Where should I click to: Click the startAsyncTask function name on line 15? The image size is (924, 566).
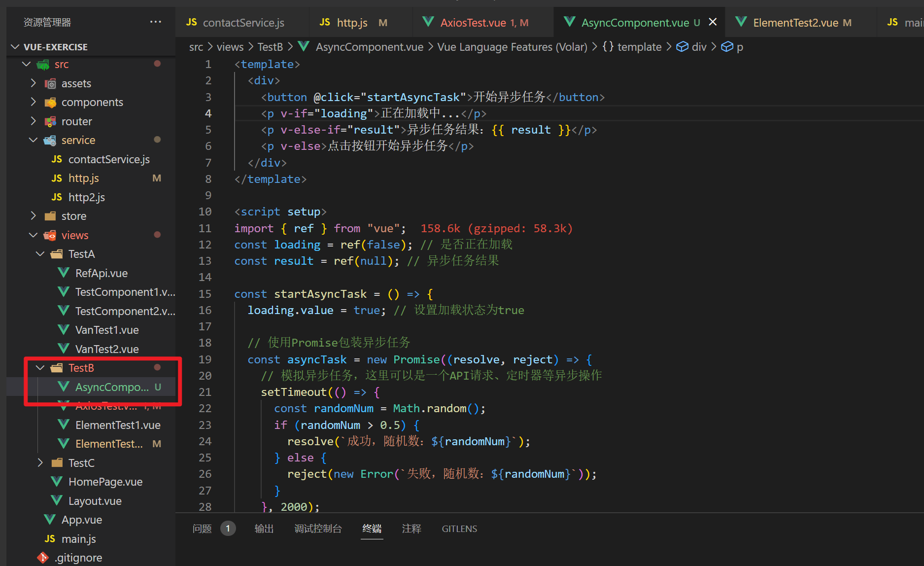[x=320, y=294]
